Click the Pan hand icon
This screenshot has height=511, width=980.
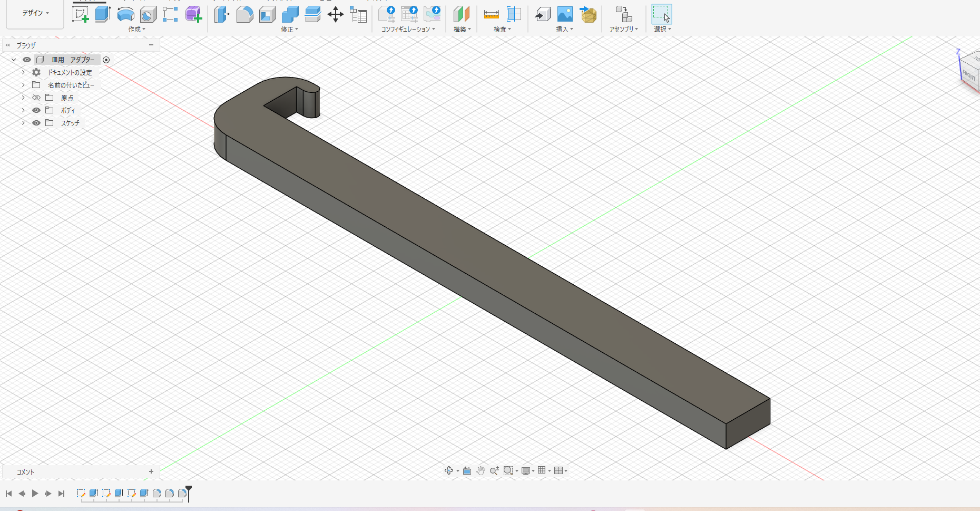coord(481,470)
